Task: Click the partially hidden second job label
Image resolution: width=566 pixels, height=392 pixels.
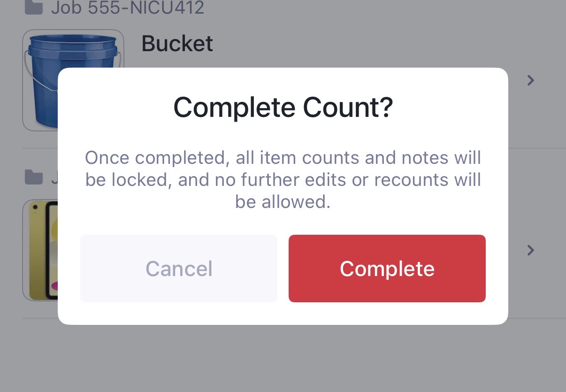Action: (x=54, y=177)
